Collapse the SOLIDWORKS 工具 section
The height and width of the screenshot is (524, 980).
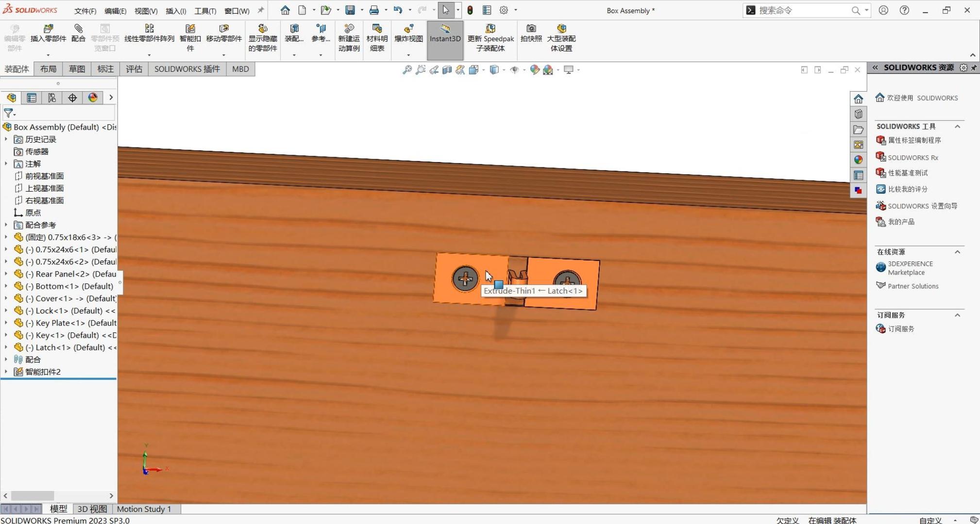pos(957,127)
